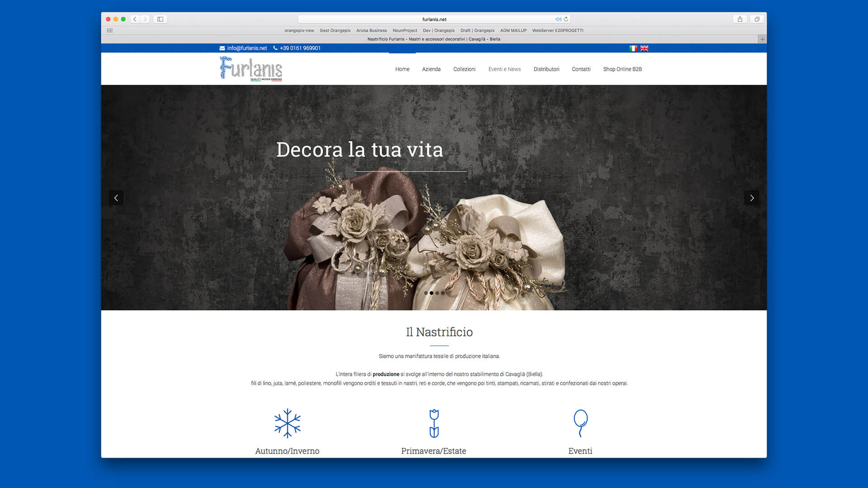
Task: Go to previous slide with left arrow
Action: click(116, 198)
